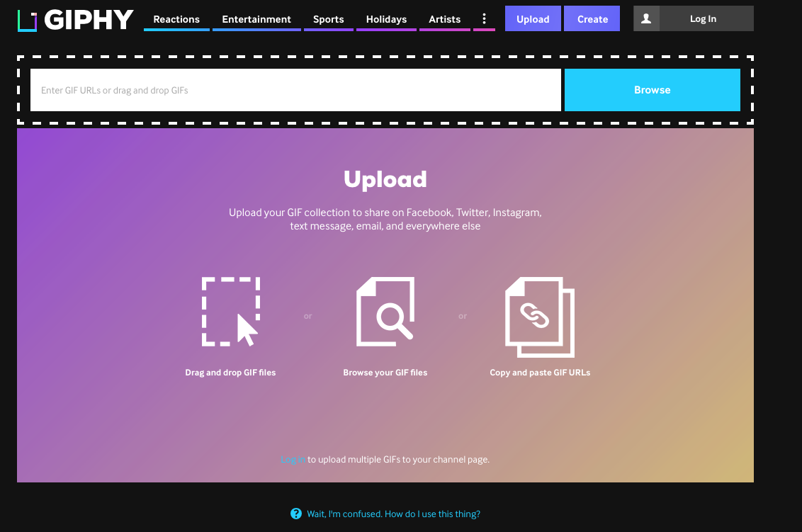Click the Upload button in header
The image size is (802, 532).
point(533,19)
